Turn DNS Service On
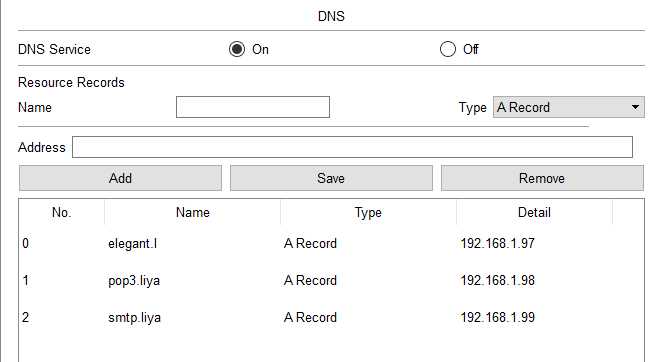648x362 pixels. 237,49
